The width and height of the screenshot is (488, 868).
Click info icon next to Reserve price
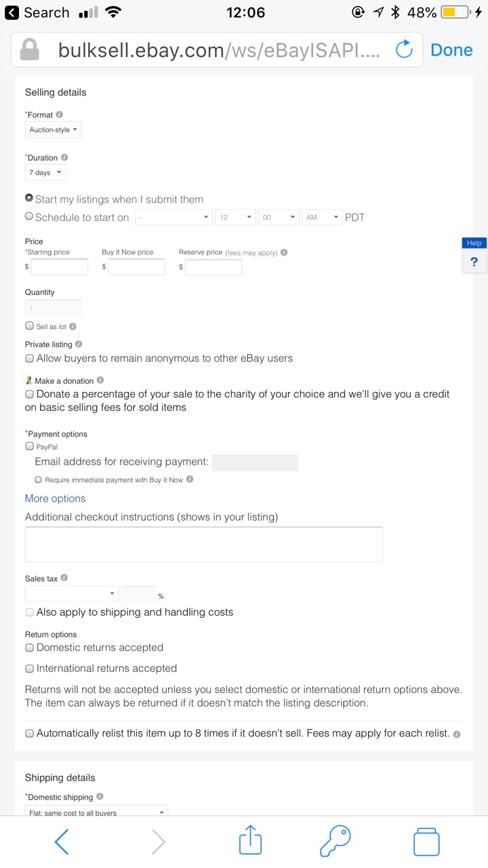pyautogui.click(x=284, y=252)
